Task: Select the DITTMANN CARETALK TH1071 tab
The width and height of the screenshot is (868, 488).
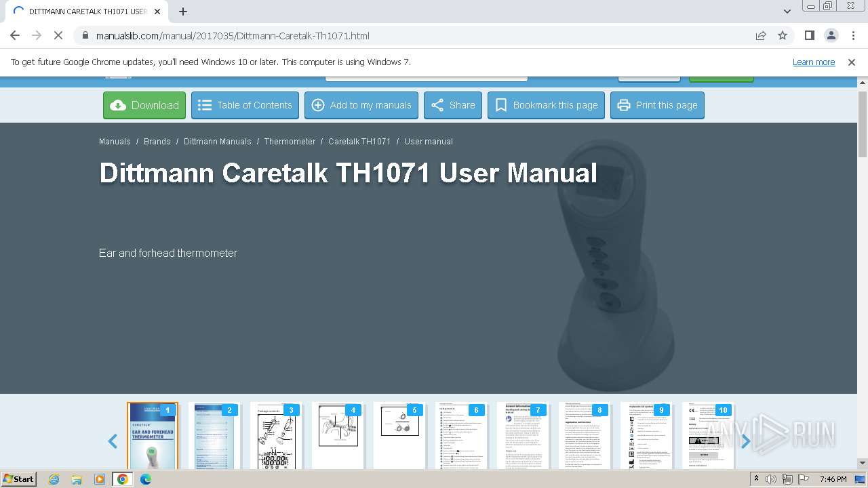Action: [87, 12]
